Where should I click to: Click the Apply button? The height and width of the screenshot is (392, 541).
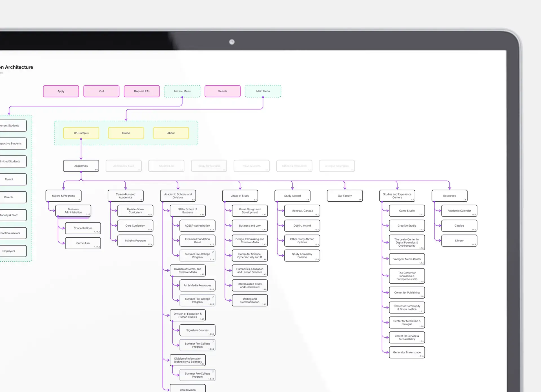[61, 91]
